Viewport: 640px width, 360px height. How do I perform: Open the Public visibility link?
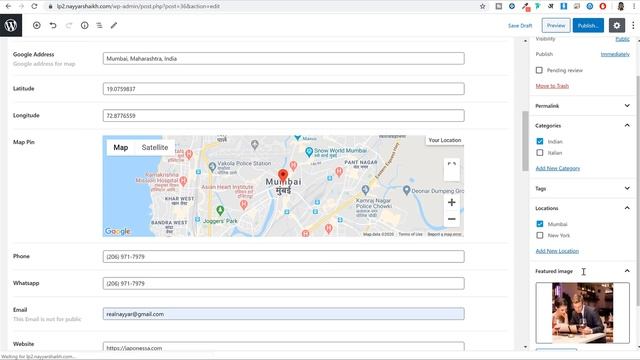[x=622, y=39]
